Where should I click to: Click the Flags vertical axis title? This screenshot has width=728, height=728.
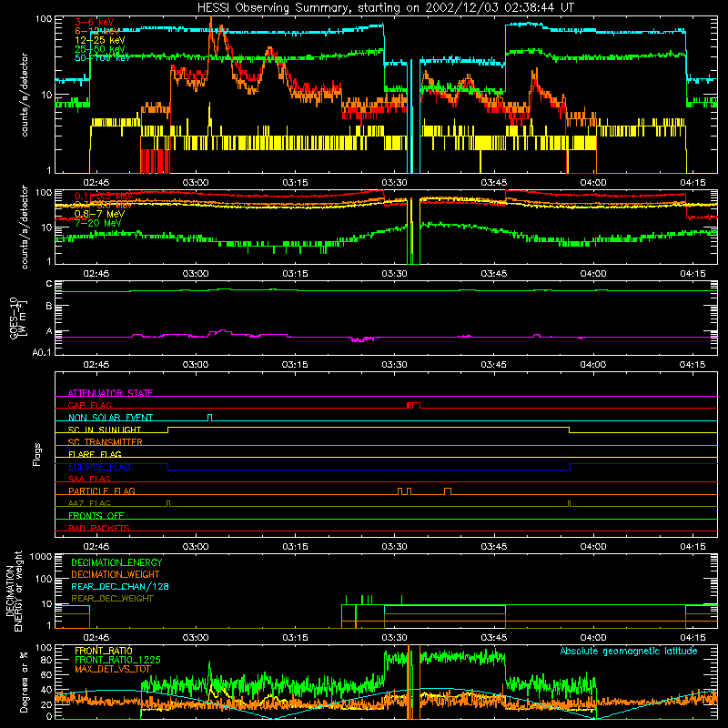coord(37,455)
